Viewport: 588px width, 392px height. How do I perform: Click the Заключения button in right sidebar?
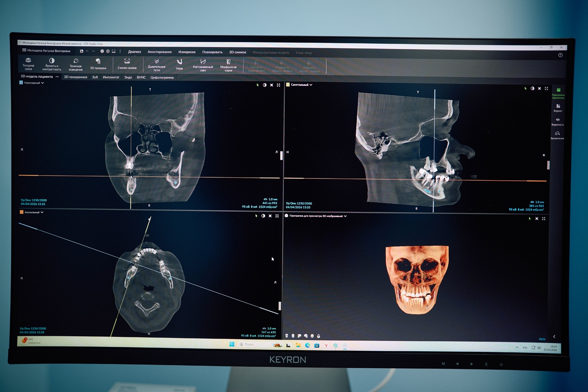tap(557, 135)
